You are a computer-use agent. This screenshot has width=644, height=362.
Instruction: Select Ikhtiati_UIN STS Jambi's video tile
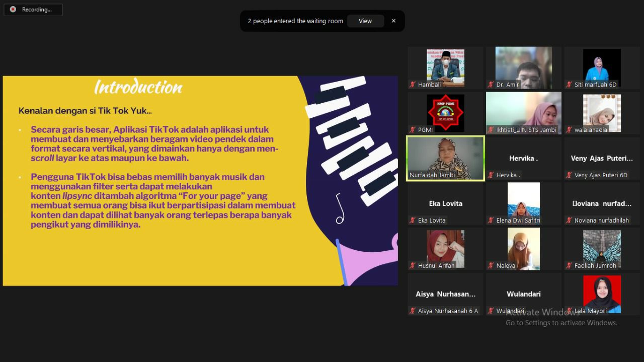point(524,113)
